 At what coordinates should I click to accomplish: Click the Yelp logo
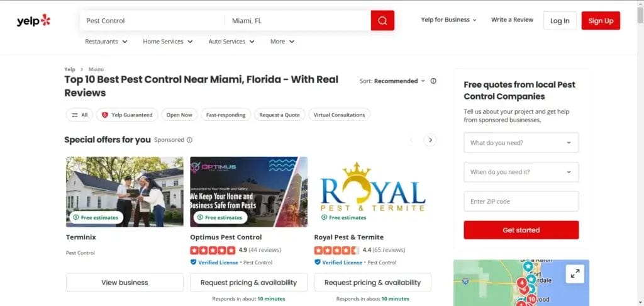click(x=33, y=21)
